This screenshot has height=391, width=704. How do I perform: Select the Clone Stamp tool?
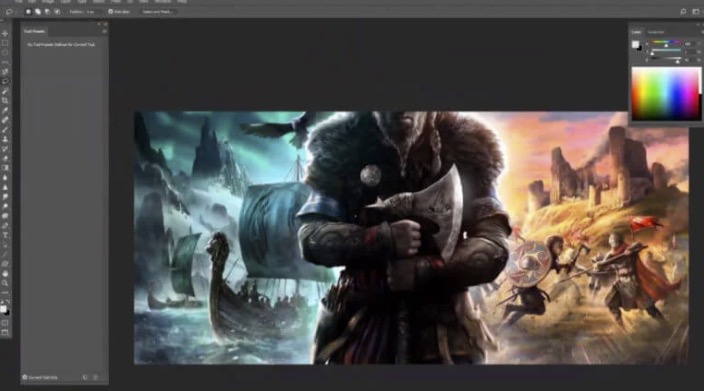(5, 139)
